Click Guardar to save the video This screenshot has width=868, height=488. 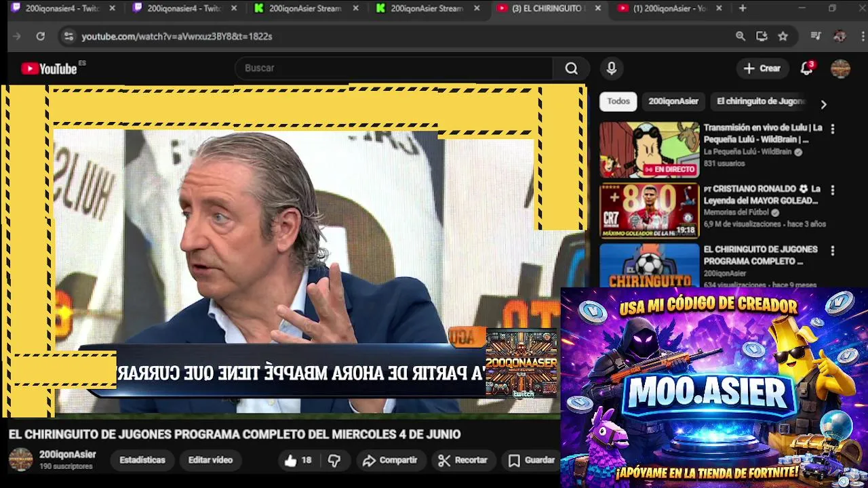[532, 460]
